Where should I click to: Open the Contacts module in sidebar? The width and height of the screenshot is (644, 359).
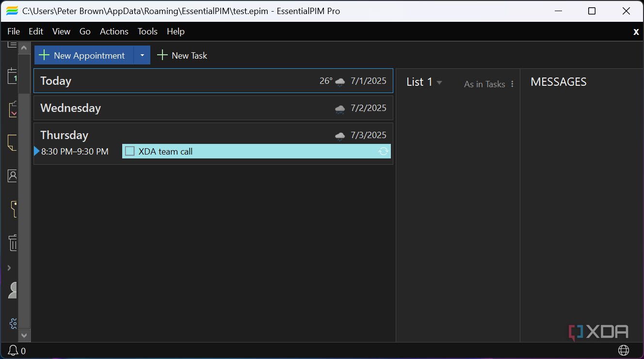click(x=13, y=175)
